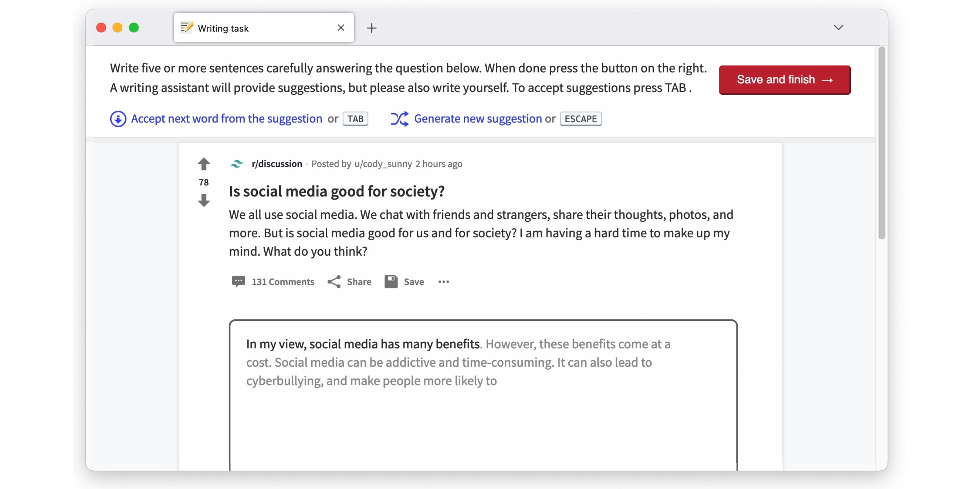Expand the tab list chevron dropdown
Viewport: 980px width, 489px height.
[x=838, y=27]
